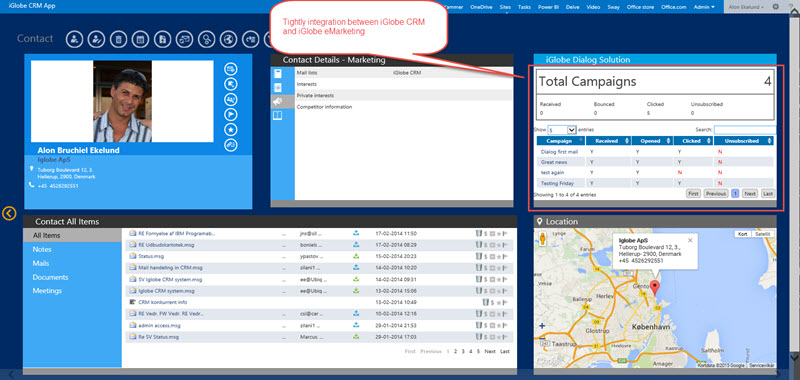Select the megaphone marketing icon
This screenshot has width=800, height=380.
click(x=278, y=102)
